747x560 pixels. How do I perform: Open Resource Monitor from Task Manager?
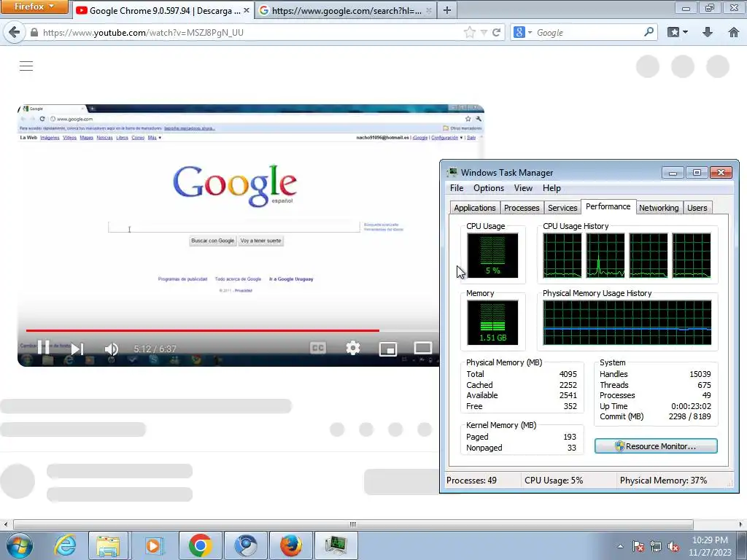[x=656, y=446]
